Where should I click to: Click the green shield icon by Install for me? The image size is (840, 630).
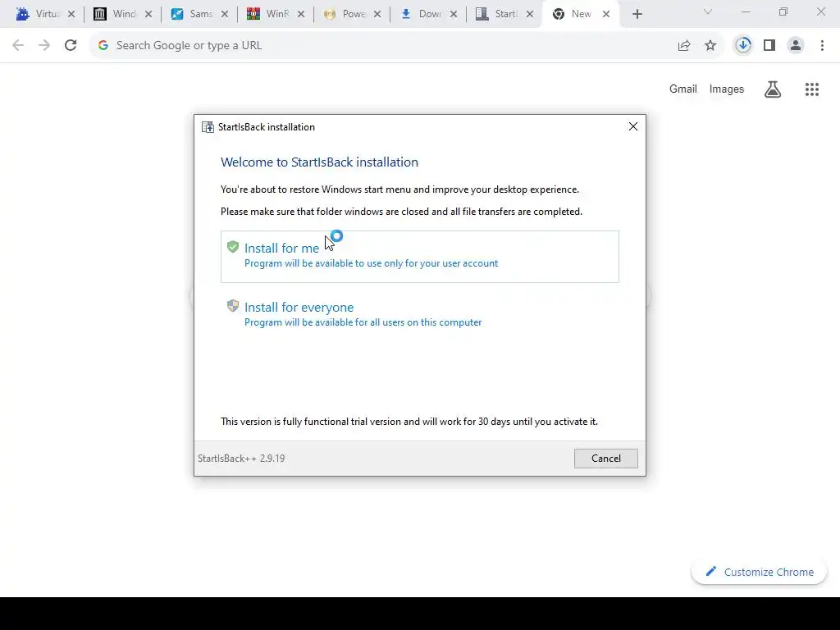(x=232, y=247)
